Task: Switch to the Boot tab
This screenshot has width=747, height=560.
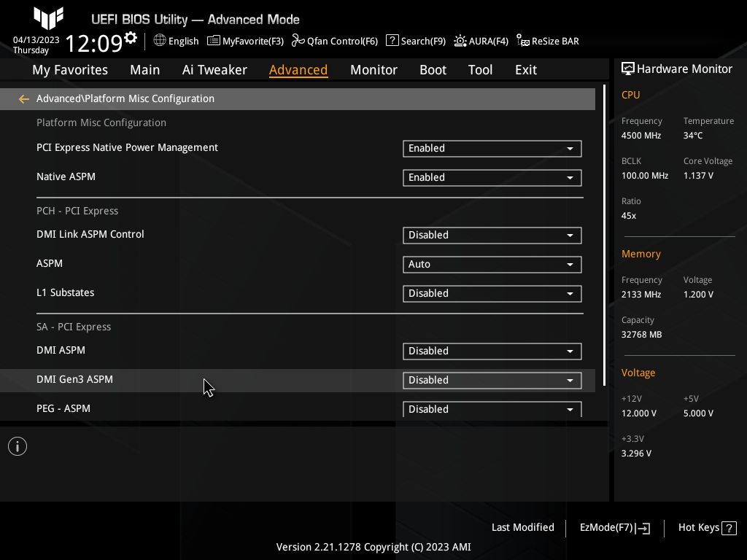Action: click(433, 70)
